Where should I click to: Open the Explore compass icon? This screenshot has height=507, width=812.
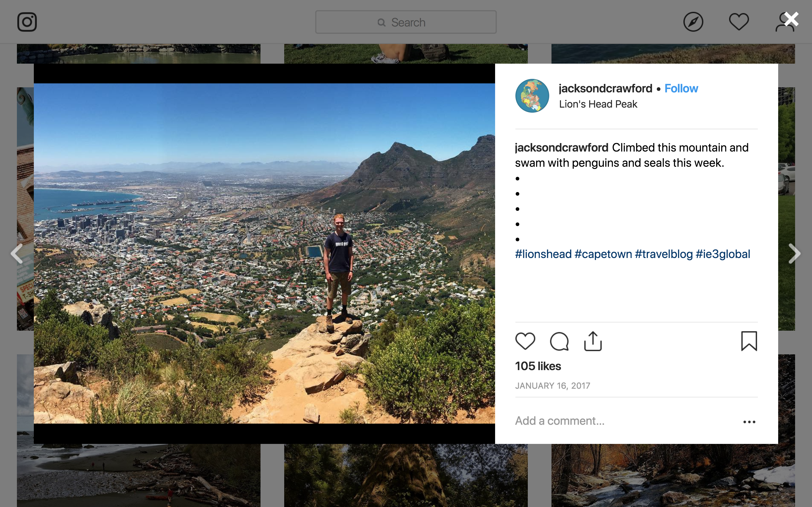point(693,22)
